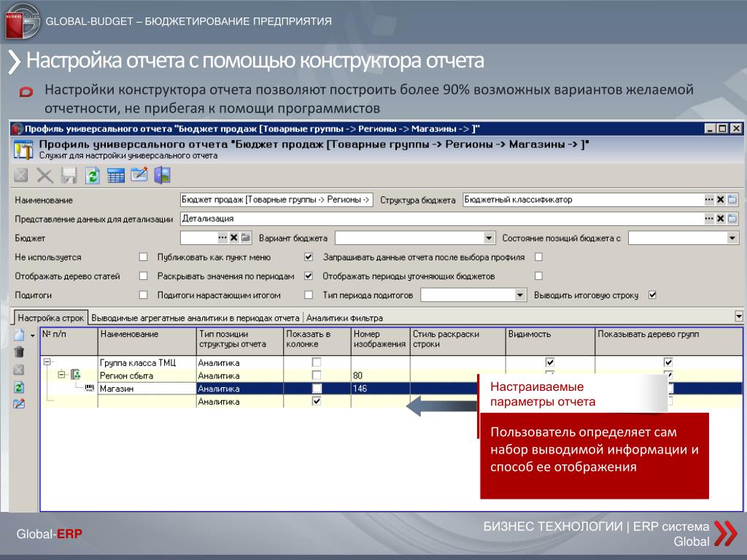Open Состояние позиций бюджета с dropdown
Viewport: 747px width, 560px height.
732,238
